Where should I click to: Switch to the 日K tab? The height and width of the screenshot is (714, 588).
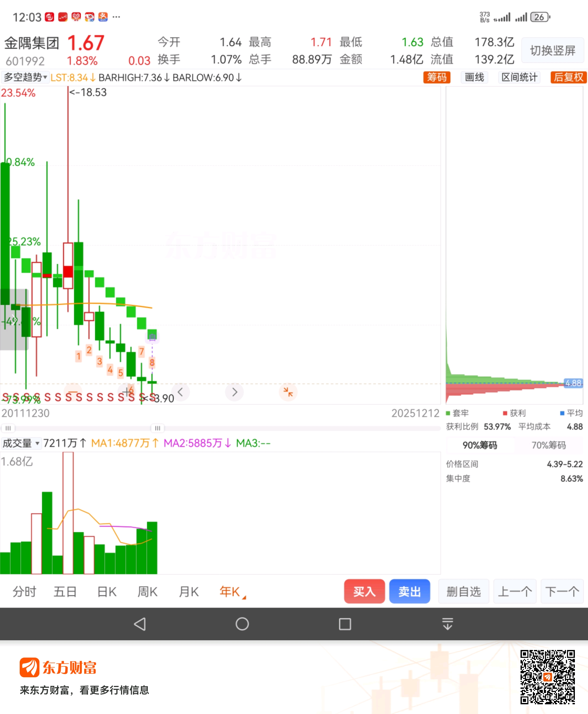[107, 592]
